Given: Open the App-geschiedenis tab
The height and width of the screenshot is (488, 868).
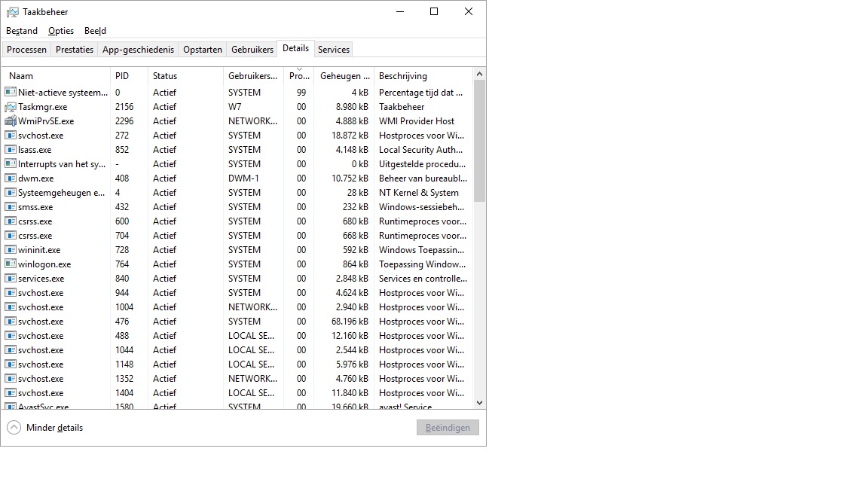Looking at the screenshot, I should point(139,50).
